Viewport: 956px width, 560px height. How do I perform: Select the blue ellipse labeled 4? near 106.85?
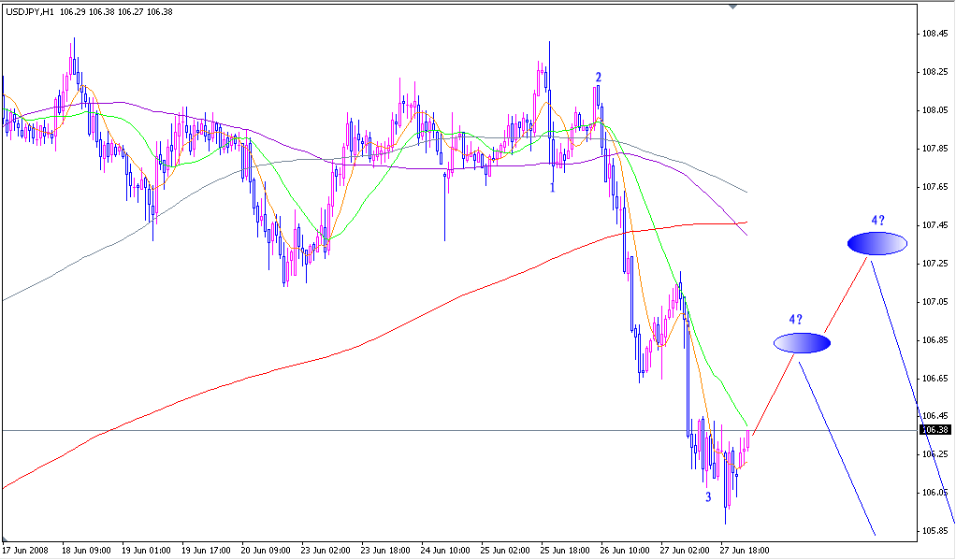coord(800,343)
